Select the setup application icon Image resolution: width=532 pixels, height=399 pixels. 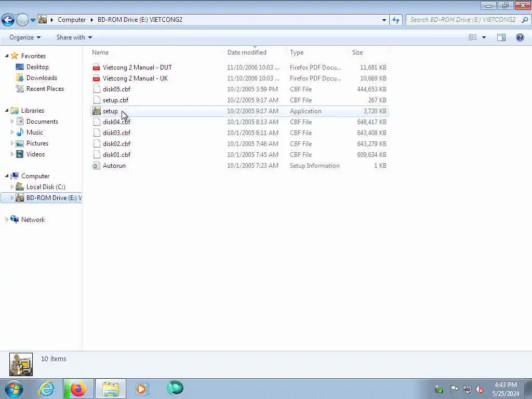[97, 111]
